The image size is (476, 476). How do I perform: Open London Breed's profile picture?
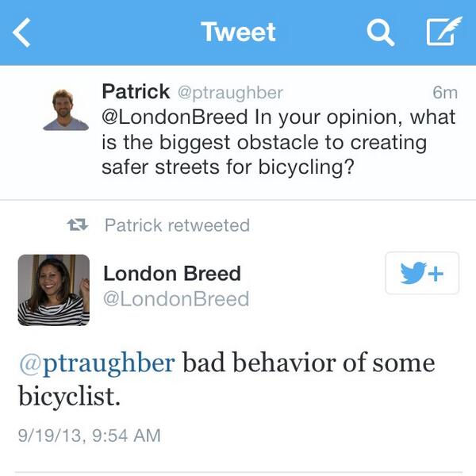pyautogui.click(x=53, y=290)
